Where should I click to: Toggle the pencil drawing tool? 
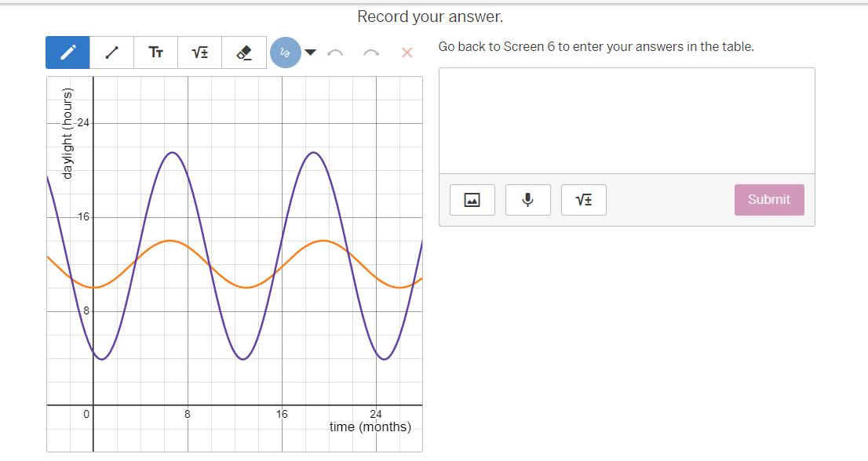tap(67, 52)
